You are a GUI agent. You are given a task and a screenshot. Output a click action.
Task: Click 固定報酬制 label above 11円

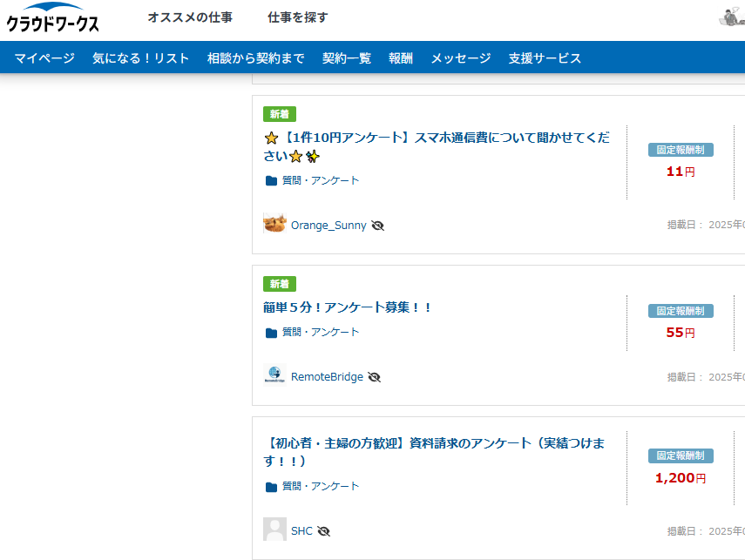(x=681, y=150)
